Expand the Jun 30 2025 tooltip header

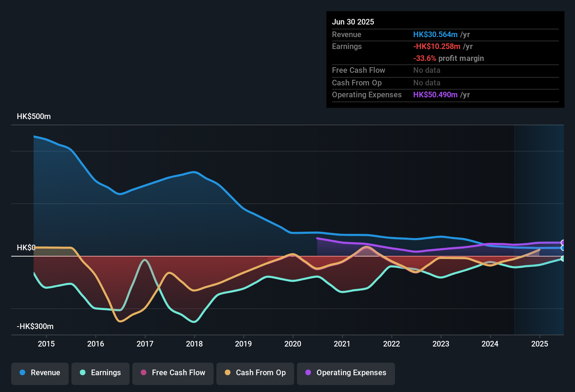[353, 22]
